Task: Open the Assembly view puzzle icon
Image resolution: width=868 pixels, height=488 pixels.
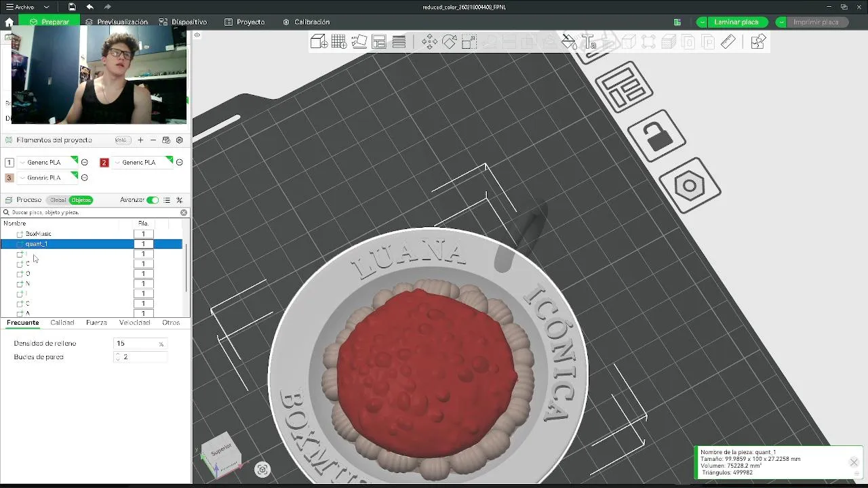Action: 758,42
